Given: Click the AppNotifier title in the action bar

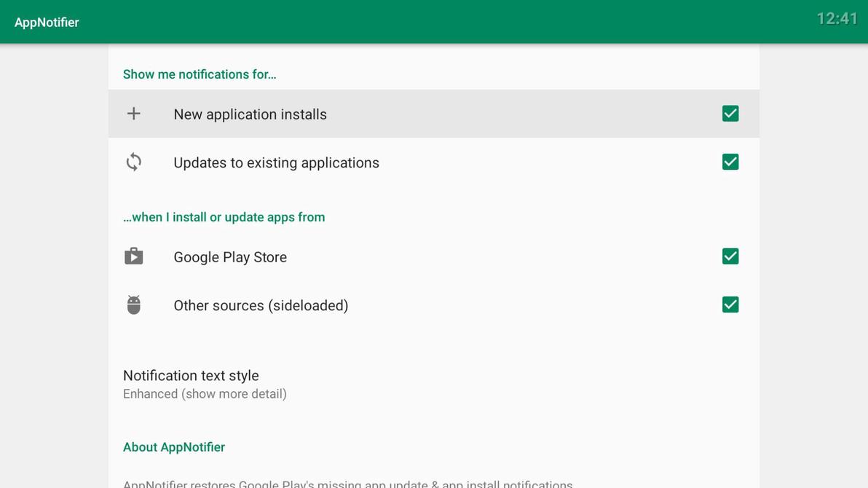Looking at the screenshot, I should tap(47, 22).
